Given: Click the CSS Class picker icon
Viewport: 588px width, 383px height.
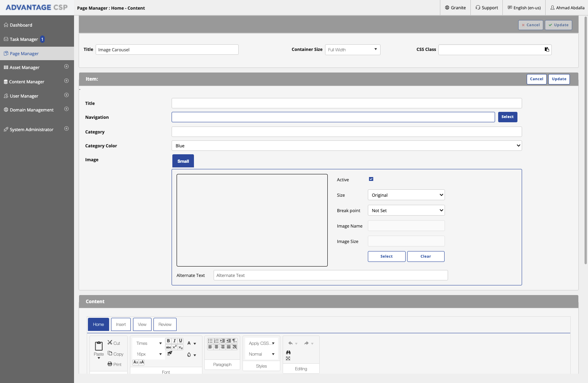Looking at the screenshot, I should [x=547, y=49].
